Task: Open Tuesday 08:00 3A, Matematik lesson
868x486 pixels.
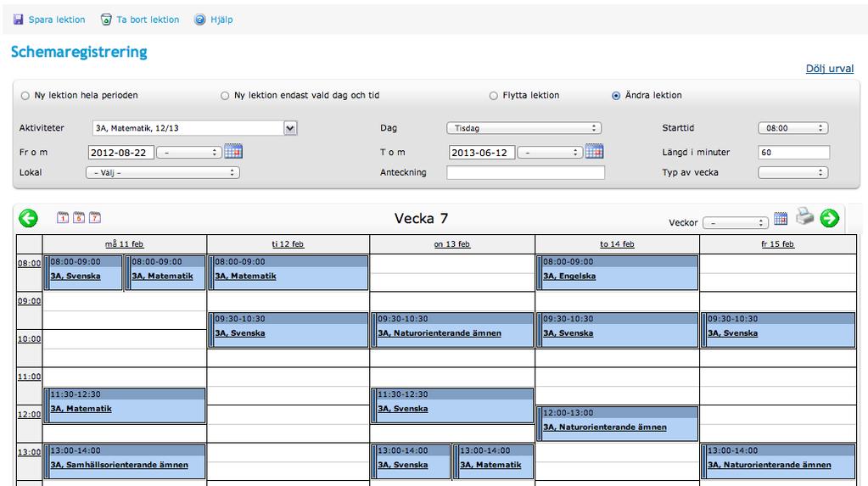Action: [288, 272]
